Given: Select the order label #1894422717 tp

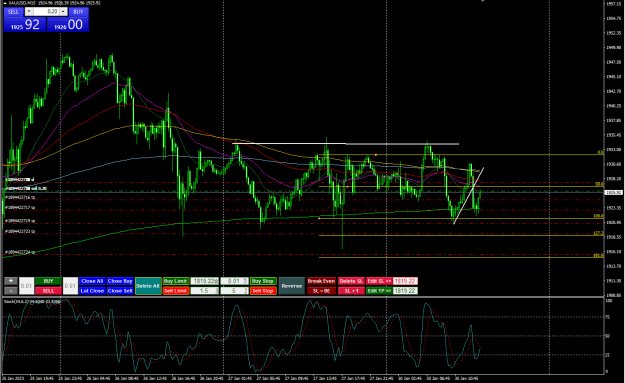Looking at the screenshot, I should point(20,208).
